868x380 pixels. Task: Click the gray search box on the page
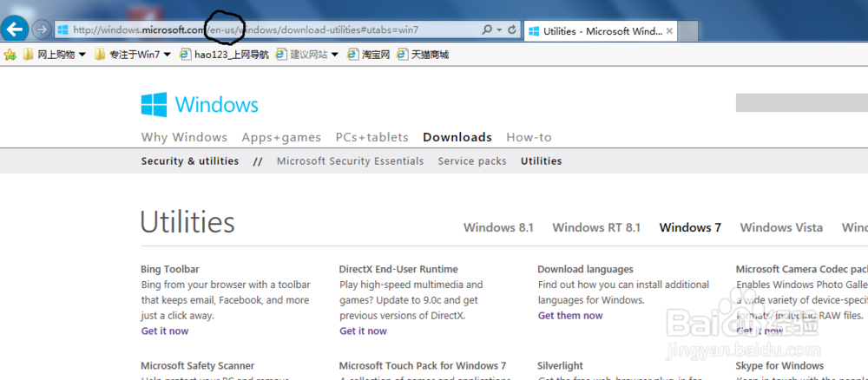[x=801, y=103]
